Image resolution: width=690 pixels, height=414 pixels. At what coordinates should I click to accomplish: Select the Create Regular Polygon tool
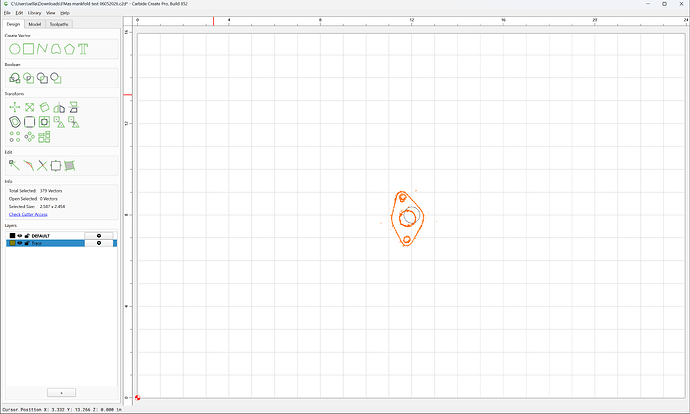(x=70, y=49)
